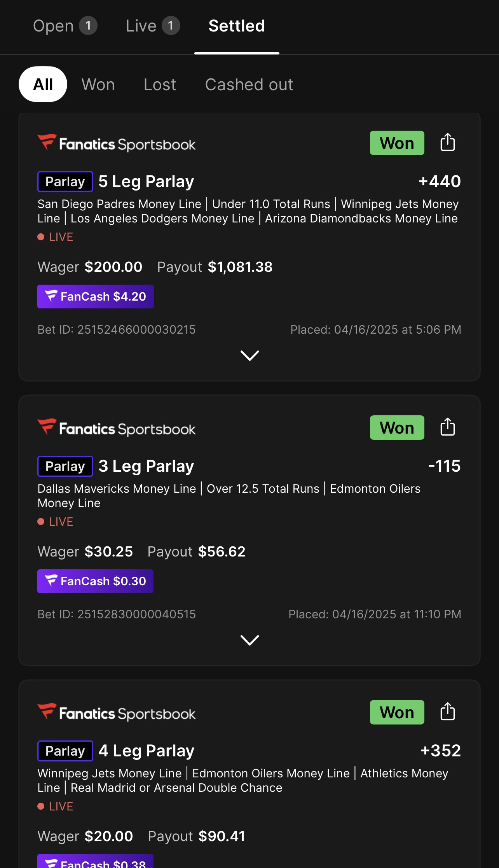Tap Fanatics Sportsbook logo on 3 Leg Parlay
Viewport: 499px width, 868px height.
(117, 429)
